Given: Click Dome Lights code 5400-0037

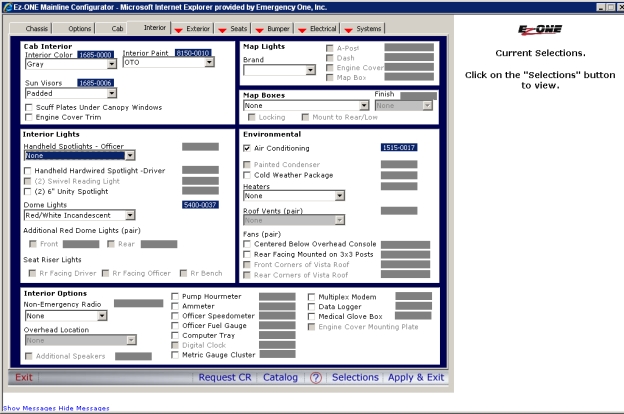Looking at the screenshot, I should (x=200, y=205).
